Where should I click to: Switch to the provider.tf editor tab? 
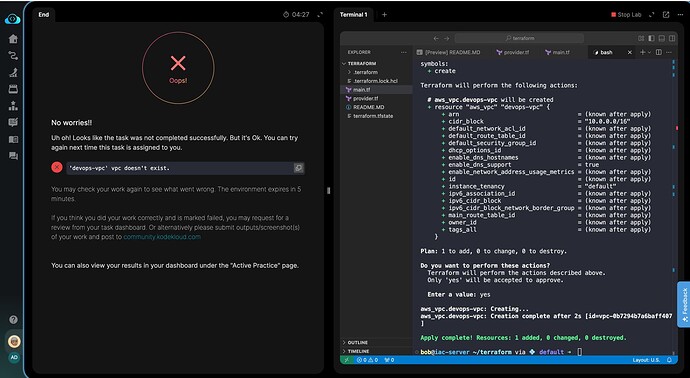coord(513,52)
